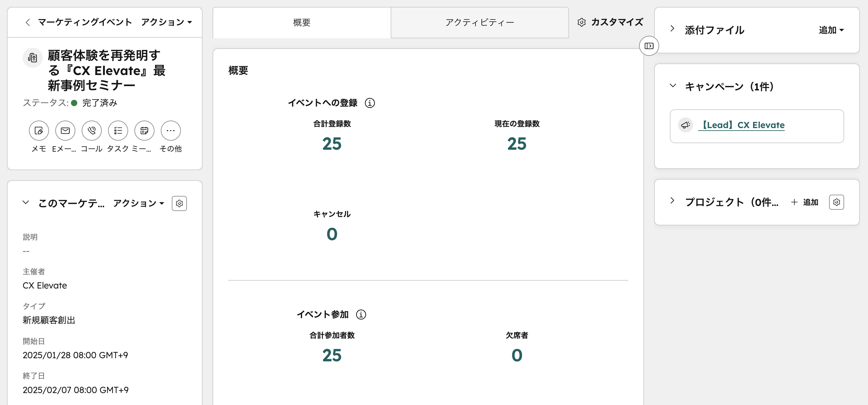Collapse the このマーケテ… details section
The height and width of the screenshot is (405, 868).
click(x=26, y=202)
